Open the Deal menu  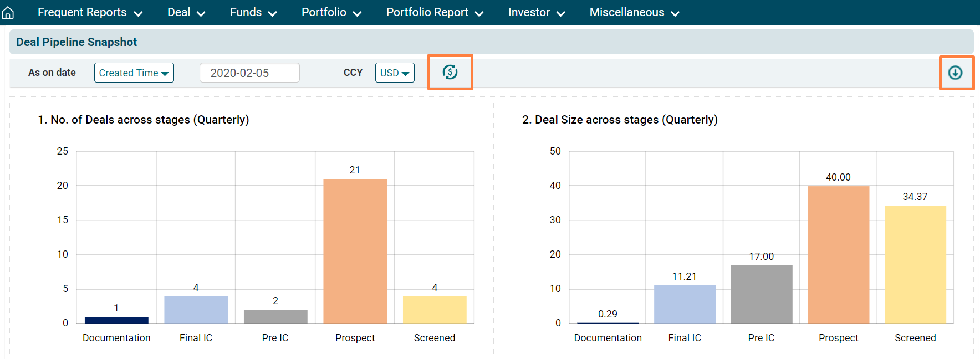[186, 12]
